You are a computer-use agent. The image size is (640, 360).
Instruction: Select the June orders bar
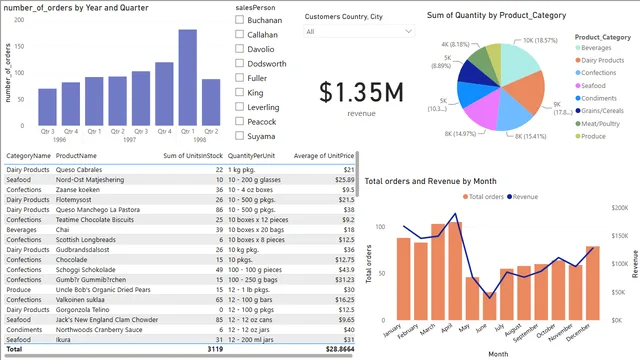[490, 306]
